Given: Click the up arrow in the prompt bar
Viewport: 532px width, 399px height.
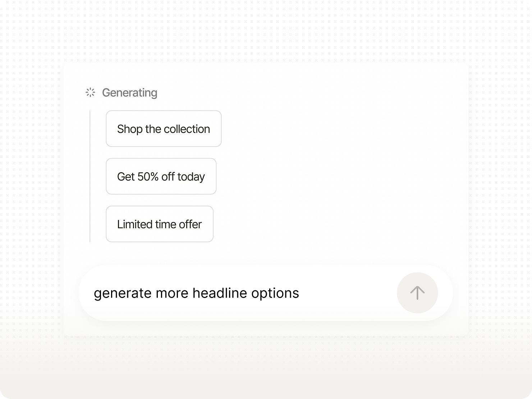Looking at the screenshot, I should tap(417, 293).
